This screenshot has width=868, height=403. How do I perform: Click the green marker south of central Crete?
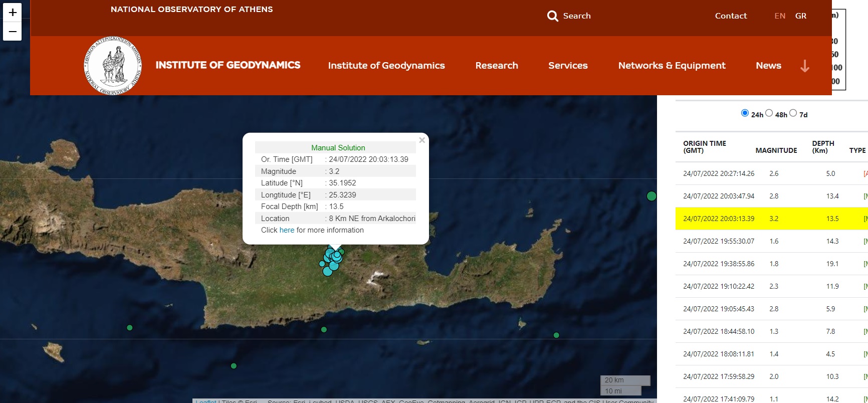[324, 329]
